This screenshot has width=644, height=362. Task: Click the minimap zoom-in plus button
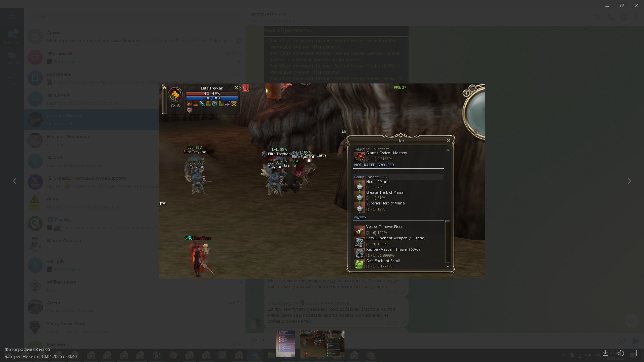466,93
